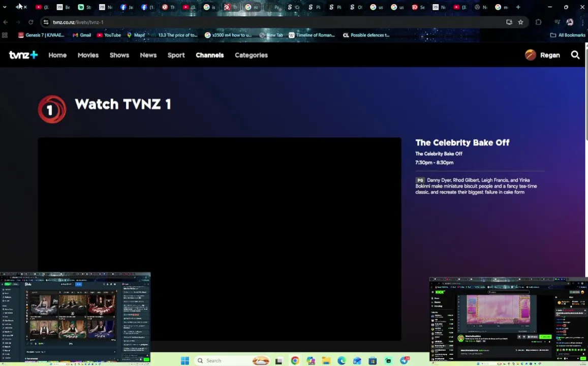Click the Watch TVNZ 1 heading
This screenshot has width=588, height=366.
(x=123, y=104)
